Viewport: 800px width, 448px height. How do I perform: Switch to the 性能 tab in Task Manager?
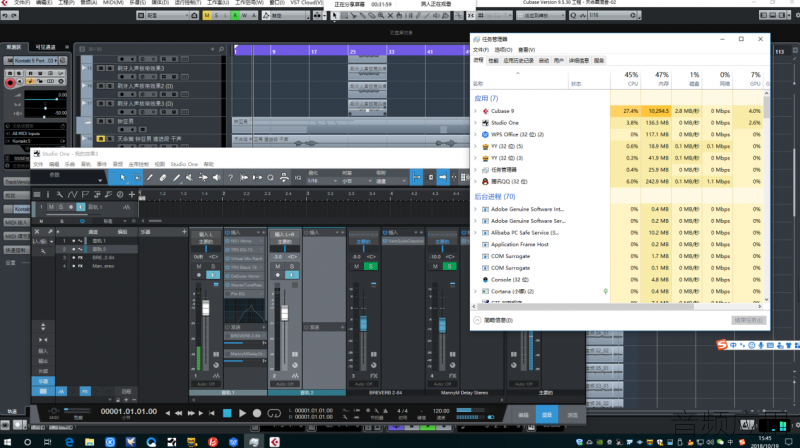(x=493, y=61)
